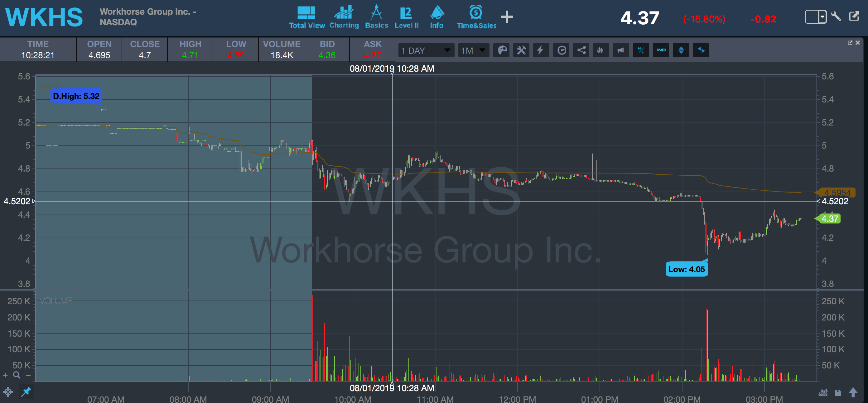Toggle the IND indicators button

(x=661, y=50)
